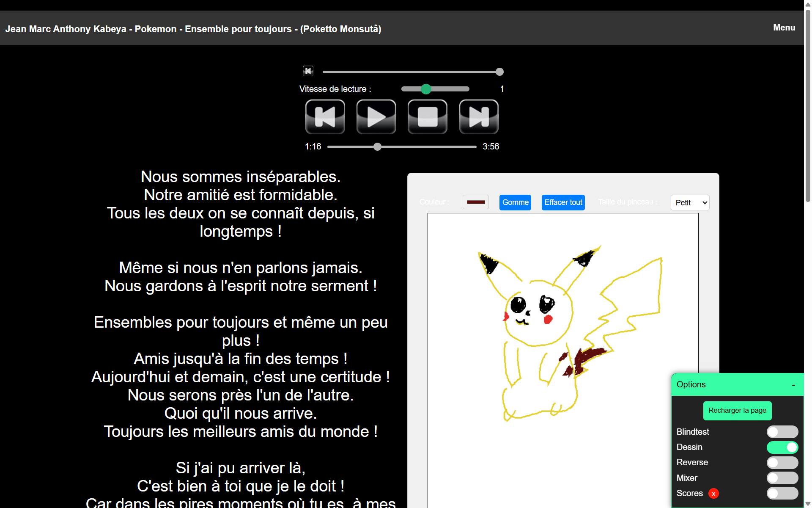
Task: Click the large previous track button
Action: tap(325, 117)
